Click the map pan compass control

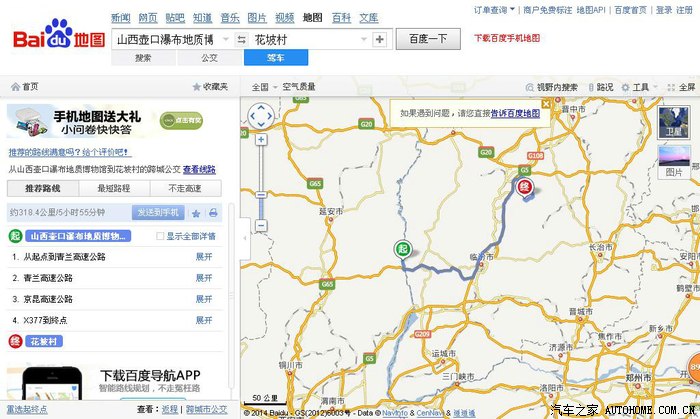tap(260, 116)
